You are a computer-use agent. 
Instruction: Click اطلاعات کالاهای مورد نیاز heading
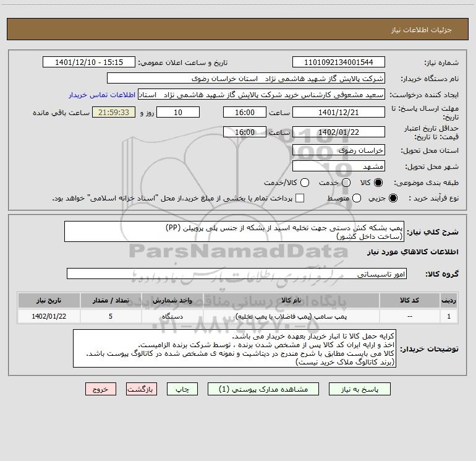[x=412, y=252]
